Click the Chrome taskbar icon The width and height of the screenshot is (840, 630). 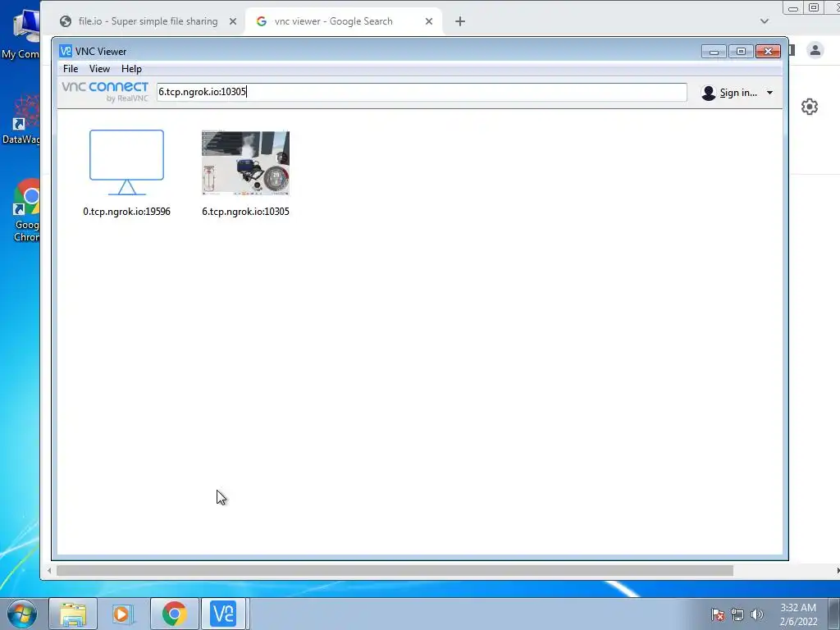click(x=174, y=614)
